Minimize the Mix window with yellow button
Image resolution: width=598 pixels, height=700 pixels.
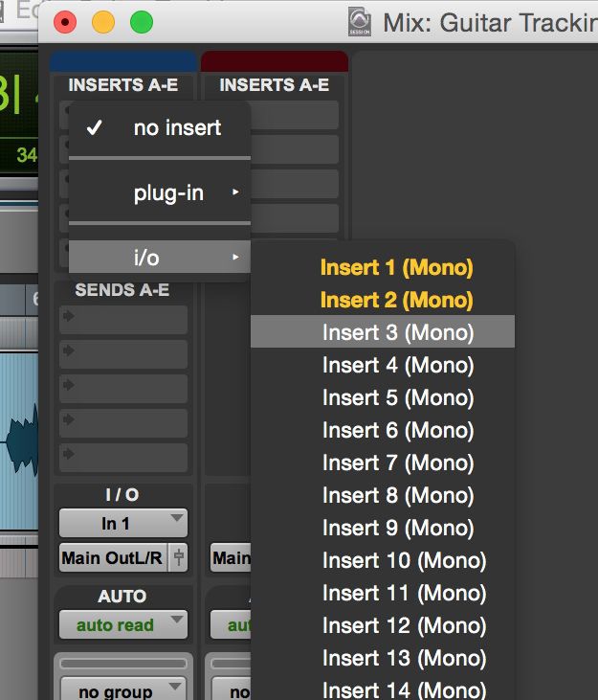click(x=103, y=22)
